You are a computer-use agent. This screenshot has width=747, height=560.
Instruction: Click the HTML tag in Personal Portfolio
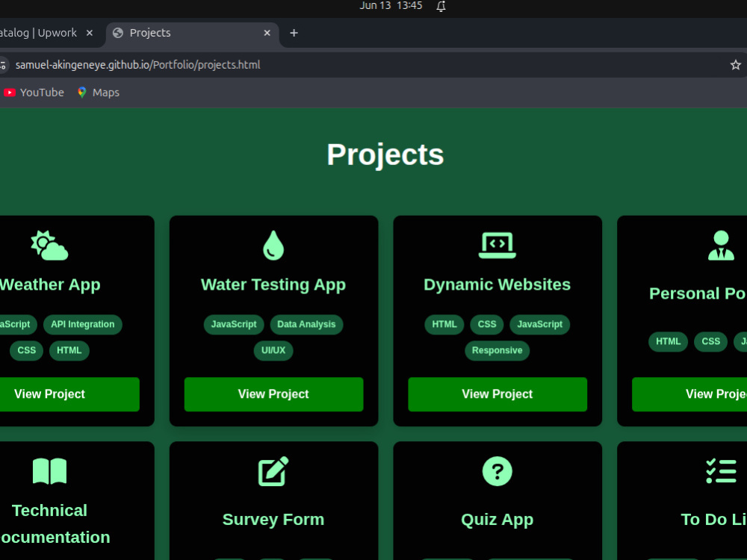669,341
